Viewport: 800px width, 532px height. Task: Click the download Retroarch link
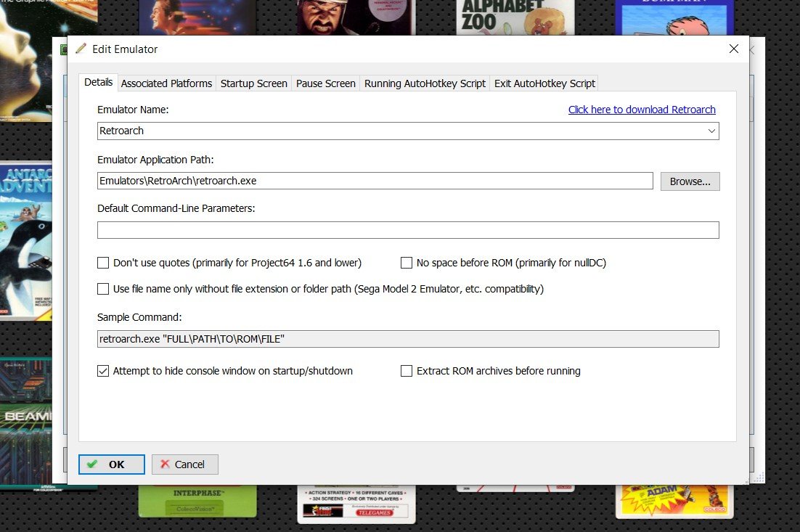(x=642, y=110)
